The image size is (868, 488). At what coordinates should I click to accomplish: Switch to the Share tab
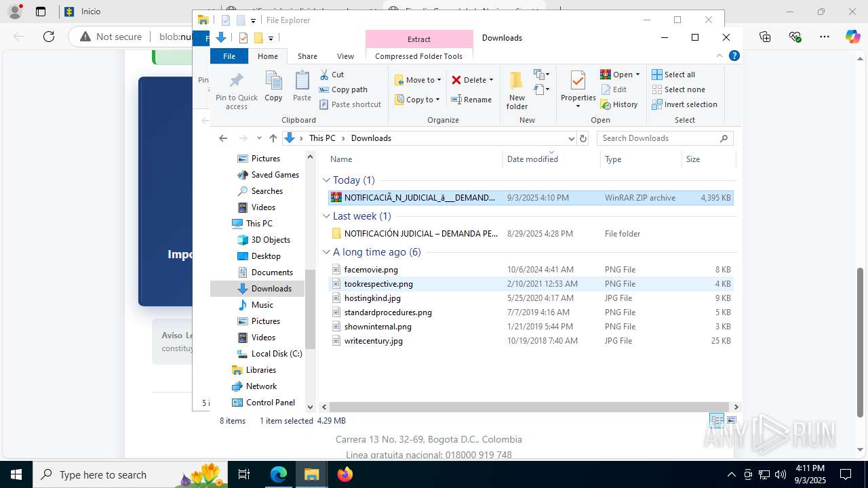click(x=307, y=56)
